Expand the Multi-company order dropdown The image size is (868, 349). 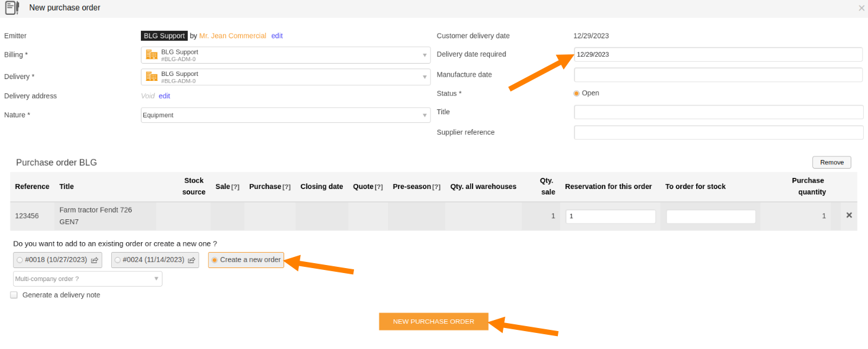click(x=88, y=279)
